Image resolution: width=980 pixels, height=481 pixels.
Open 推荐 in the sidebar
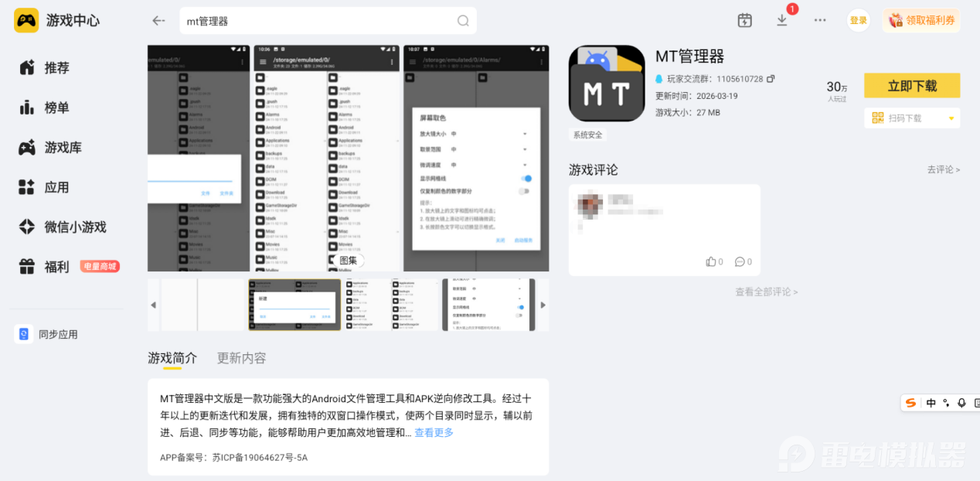tap(44, 68)
